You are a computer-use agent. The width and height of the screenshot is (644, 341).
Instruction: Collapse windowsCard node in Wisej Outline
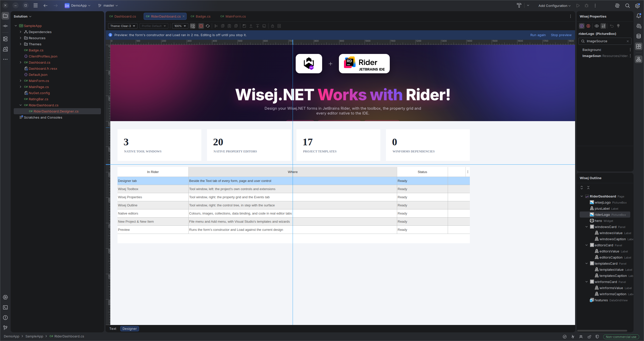pyautogui.click(x=587, y=227)
